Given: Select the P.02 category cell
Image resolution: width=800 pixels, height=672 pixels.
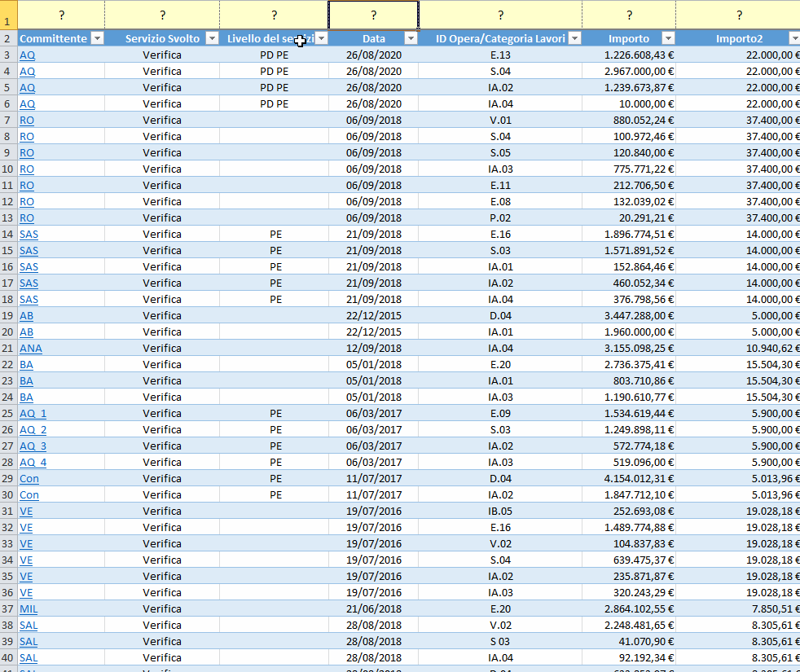Looking at the screenshot, I should (500, 217).
